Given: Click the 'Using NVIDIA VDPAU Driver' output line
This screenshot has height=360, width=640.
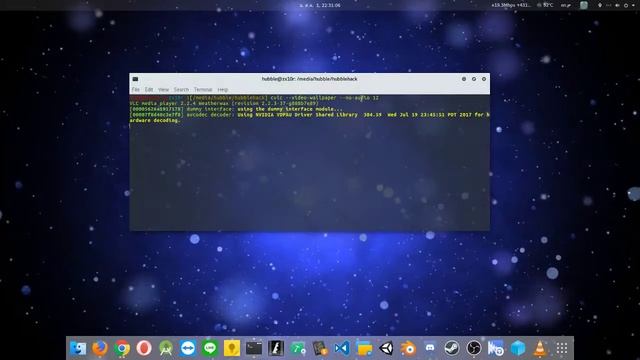Looking at the screenshot, I should 310,115.
